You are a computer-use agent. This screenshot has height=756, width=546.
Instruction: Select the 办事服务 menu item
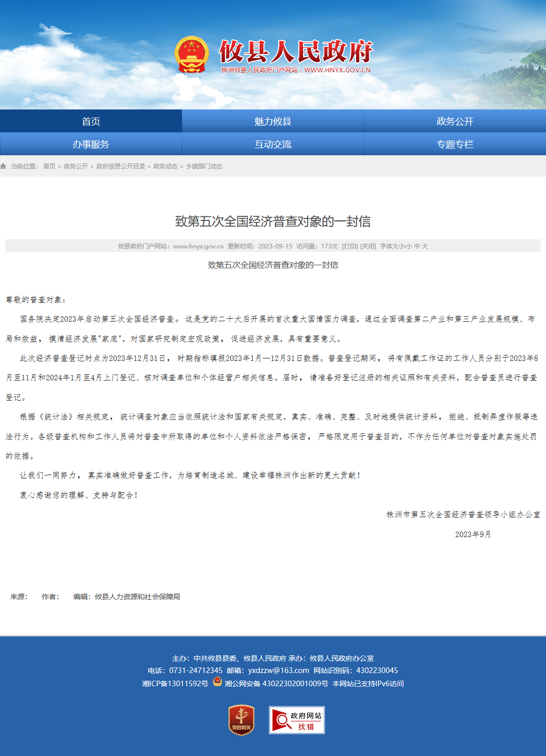click(x=91, y=144)
